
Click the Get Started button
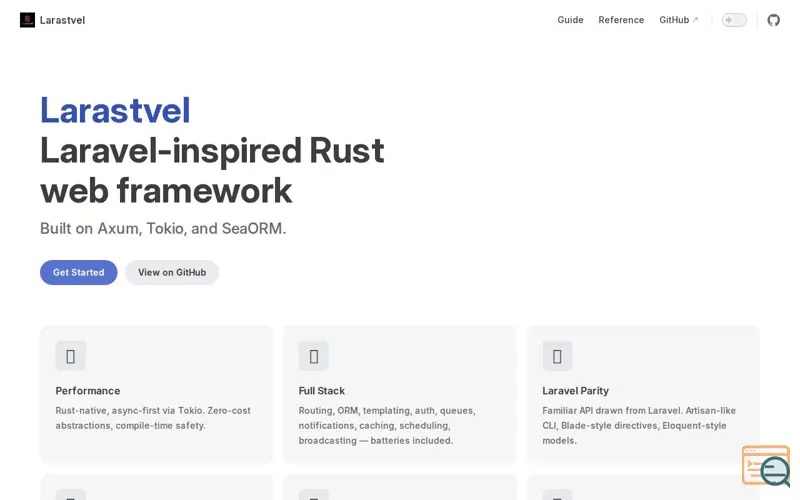(x=79, y=272)
